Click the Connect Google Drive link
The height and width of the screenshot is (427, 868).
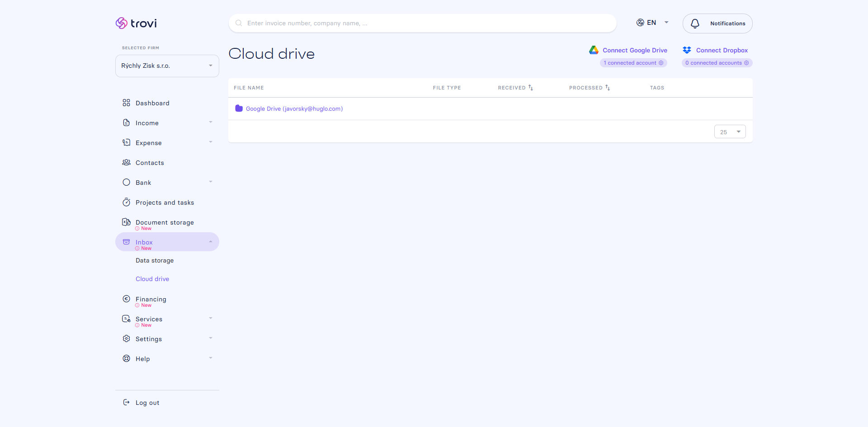[635, 50]
